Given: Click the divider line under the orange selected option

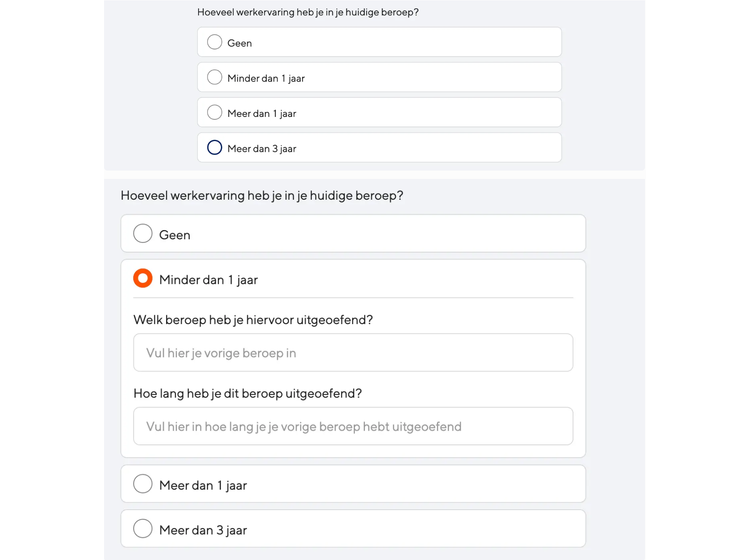Looking at the screenshot, I should pyautogui.click(x=353, y=298).
